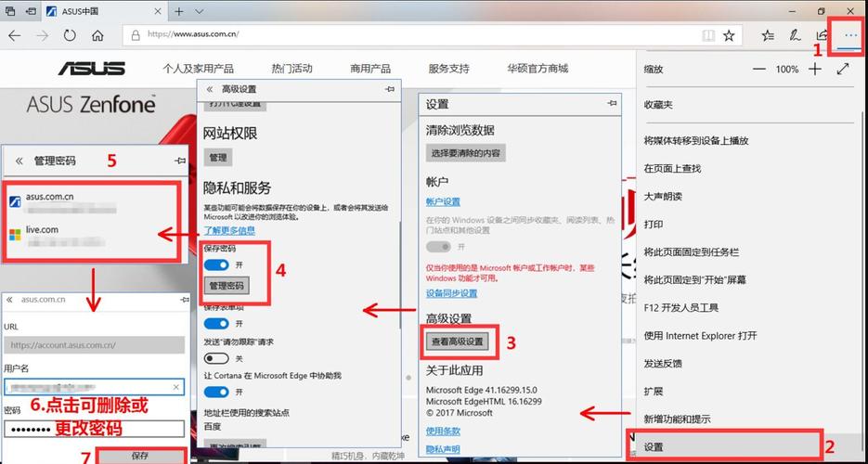Zoom out with the minus icon
Viewport: 868px width, 464px height.
pos(759,69)
